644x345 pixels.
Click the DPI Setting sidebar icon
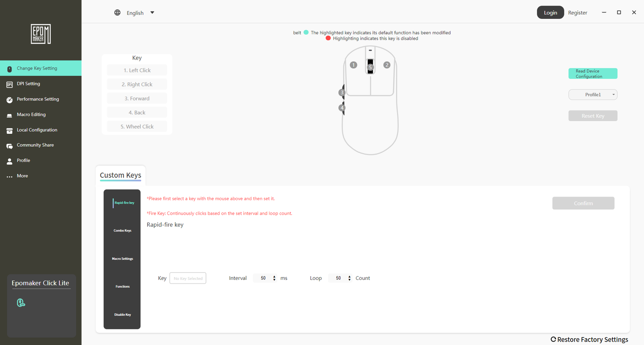click(x=9, y=84)
